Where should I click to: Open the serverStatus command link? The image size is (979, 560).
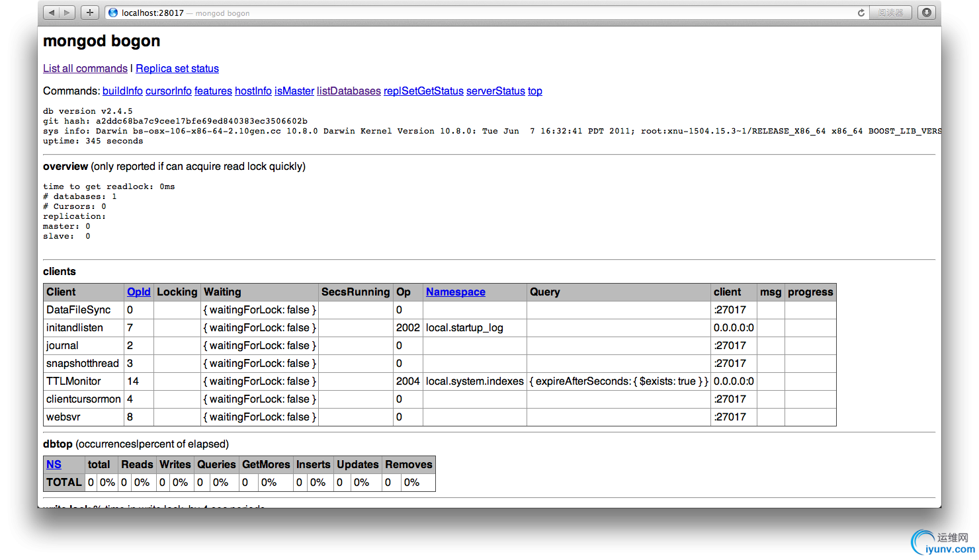tap(495, 91)
